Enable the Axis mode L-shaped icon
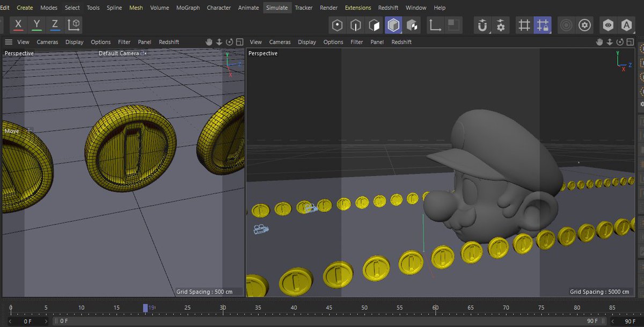The width and height of the screenshot is (644, 327). pyautogui.click(x=435, y=25)
